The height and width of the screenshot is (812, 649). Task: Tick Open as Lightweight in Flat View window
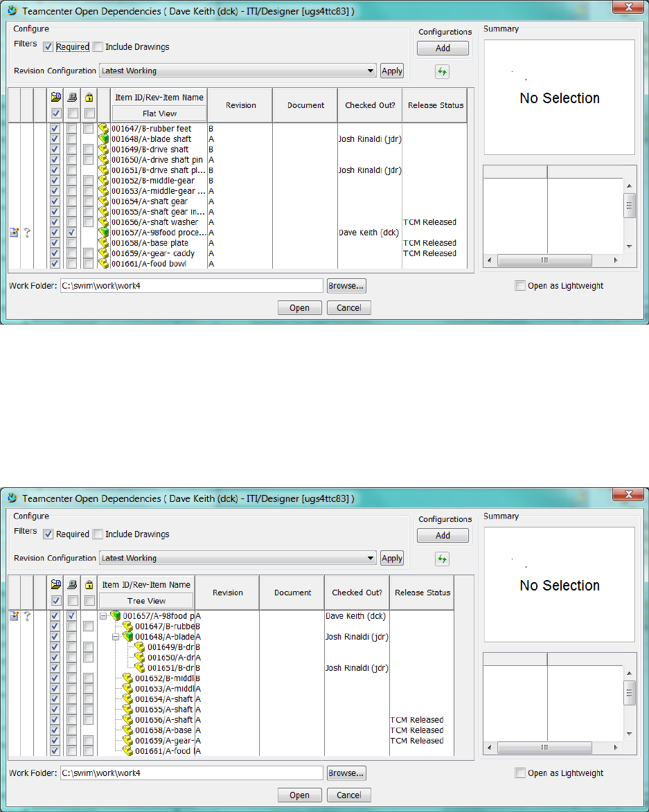pos(520,285)
